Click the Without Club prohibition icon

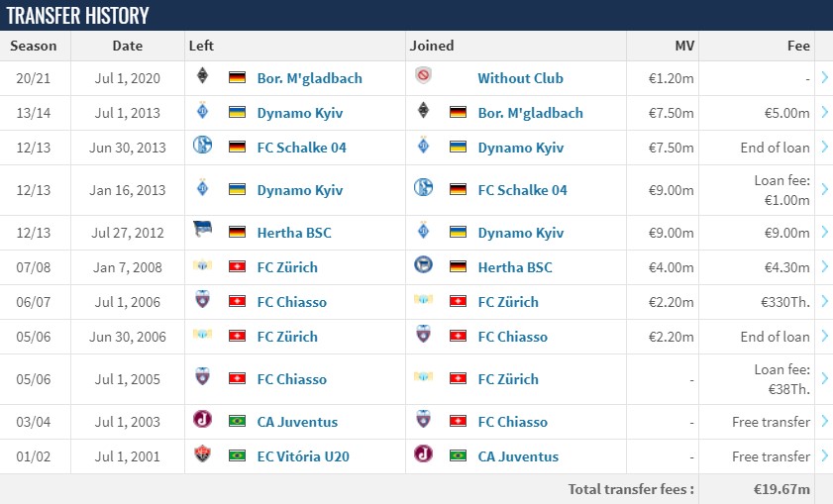click(x=423, y=75)
